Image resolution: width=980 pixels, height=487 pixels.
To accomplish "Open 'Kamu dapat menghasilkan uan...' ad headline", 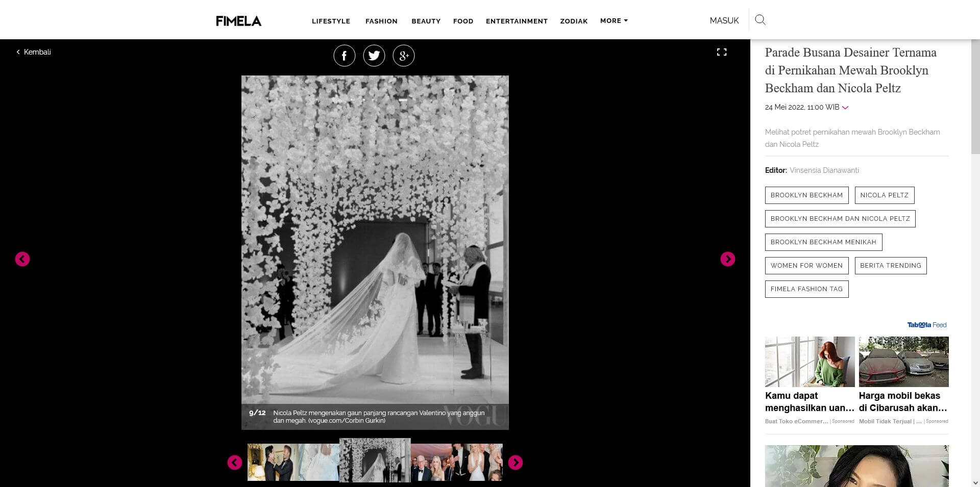I will [810, 402].
